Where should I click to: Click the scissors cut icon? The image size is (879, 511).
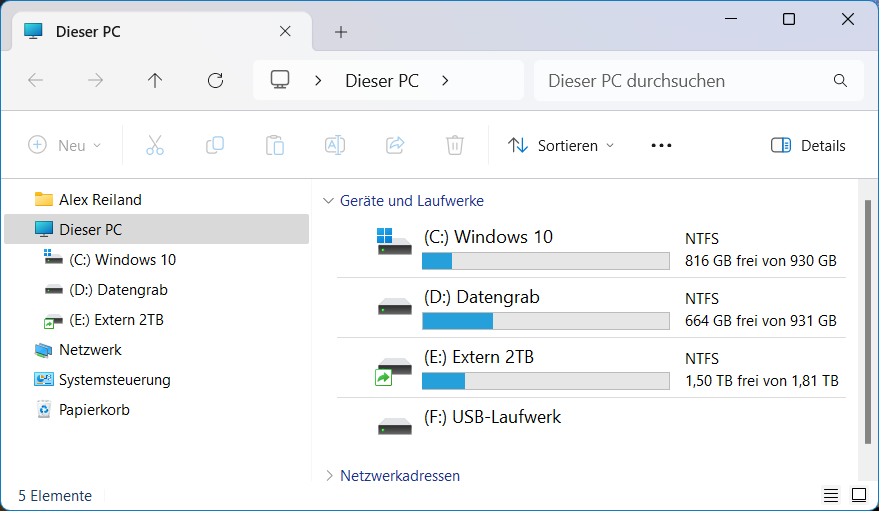pyautogui.click(x=154, y=145)
